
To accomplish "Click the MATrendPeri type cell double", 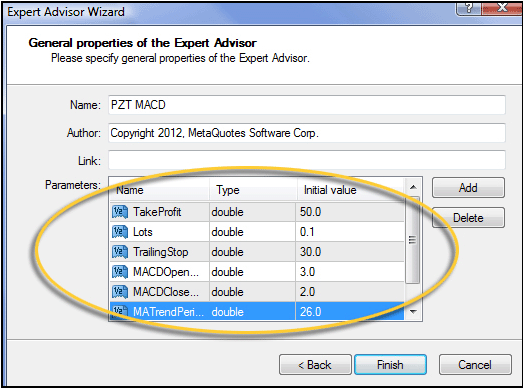I will [227, 312].
